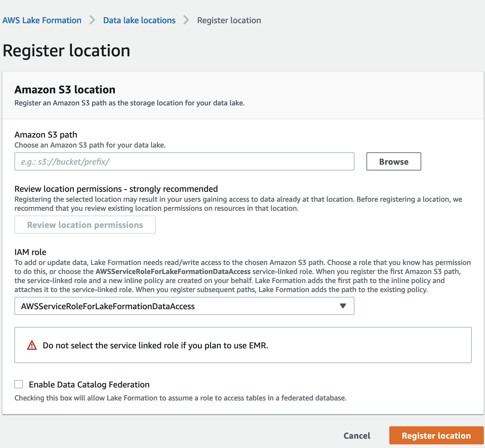Click the breadcrumb chevron before Register location
This screenshot has height=448, width=485.
point(186,20)
